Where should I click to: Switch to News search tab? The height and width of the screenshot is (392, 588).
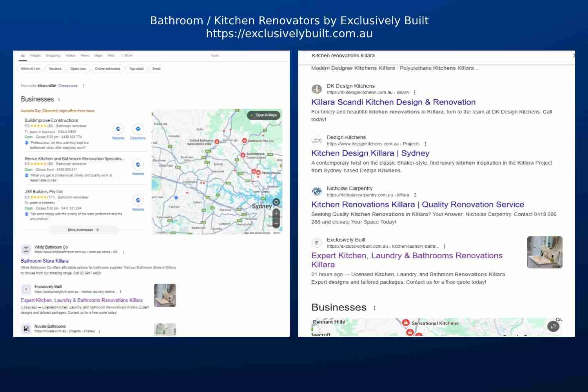(85, 56)
